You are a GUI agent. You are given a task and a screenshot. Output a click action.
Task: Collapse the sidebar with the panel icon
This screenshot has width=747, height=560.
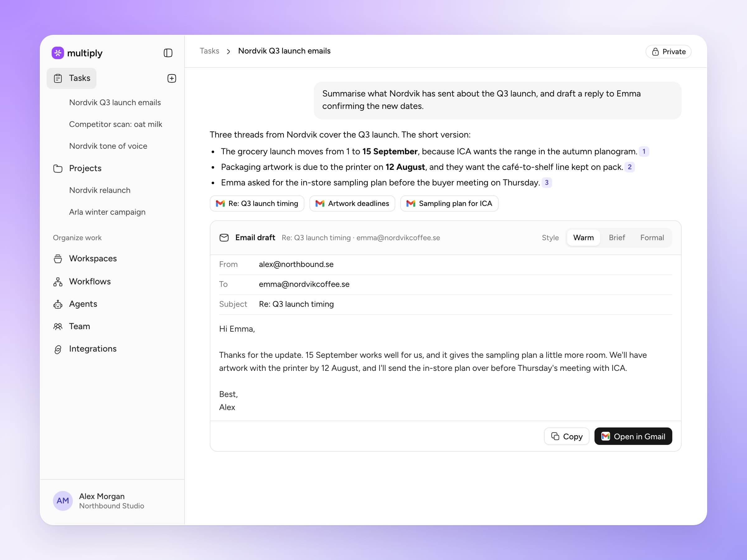[x=168, y=53]
